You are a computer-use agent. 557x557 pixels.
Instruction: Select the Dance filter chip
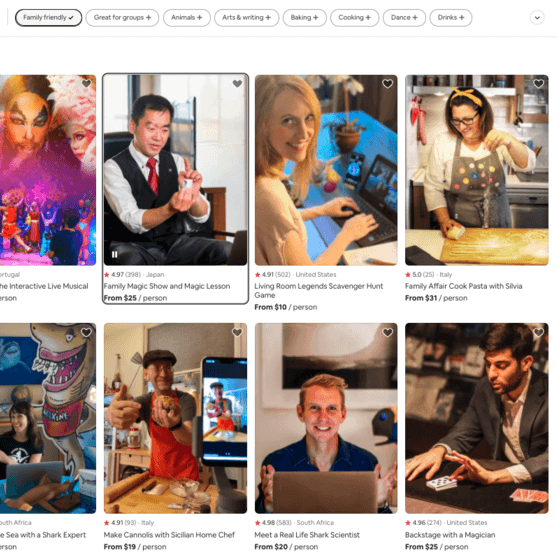(x=404, y=17)
